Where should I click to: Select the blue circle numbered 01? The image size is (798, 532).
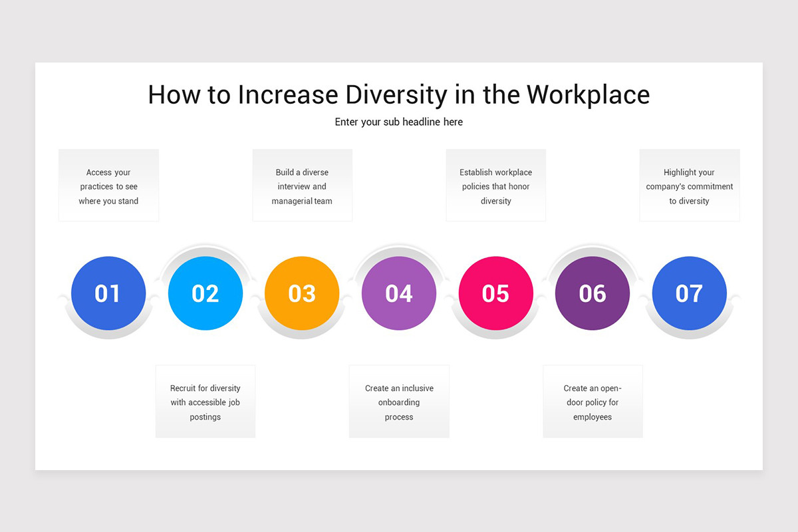[x=108, y=293]
